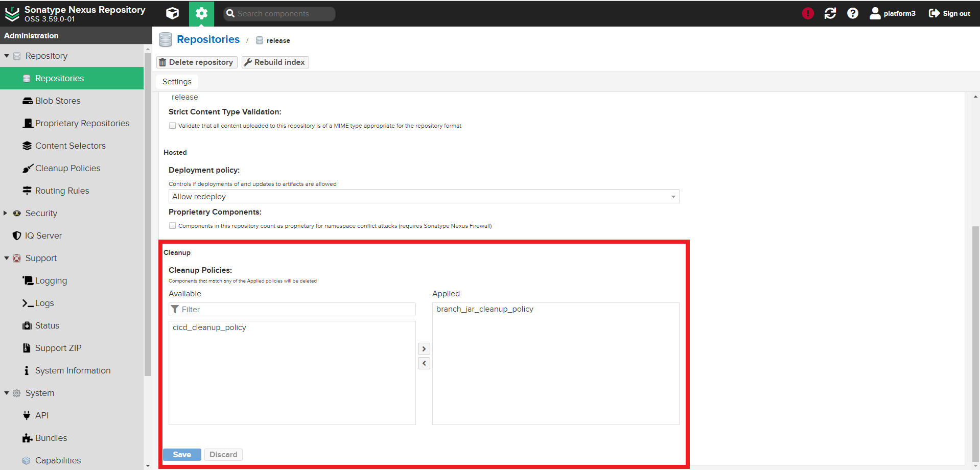Viewport: 980px width, 470px height.
Task: Select the Settings tab
Action: coord(177,82)
